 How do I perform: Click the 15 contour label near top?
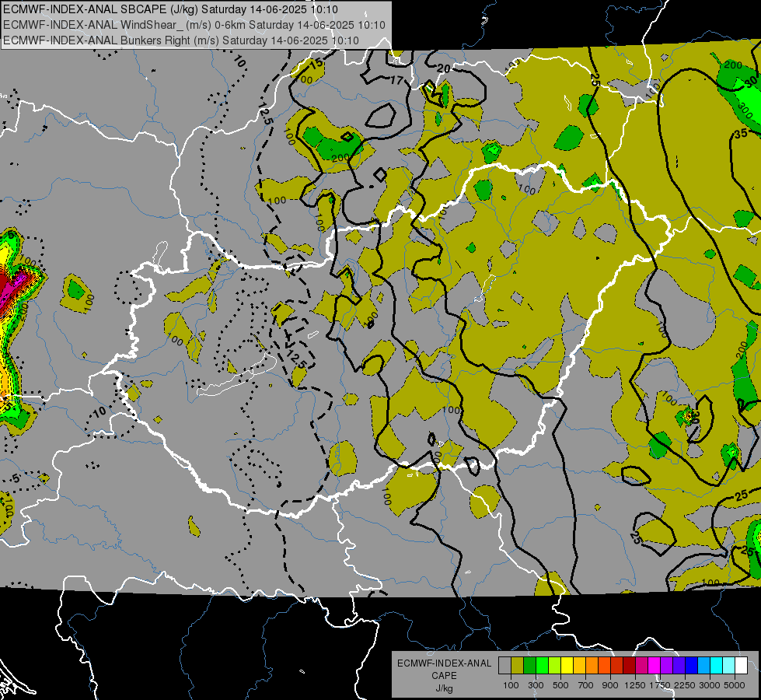point(316,64)
